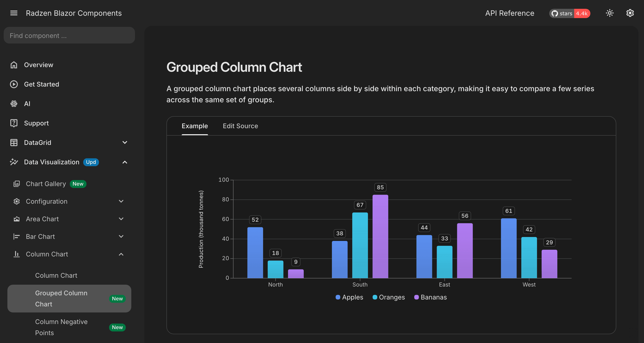Click the New badge beside Chart Gallery
The image size is (644, 343).
[x=78, y=184]
